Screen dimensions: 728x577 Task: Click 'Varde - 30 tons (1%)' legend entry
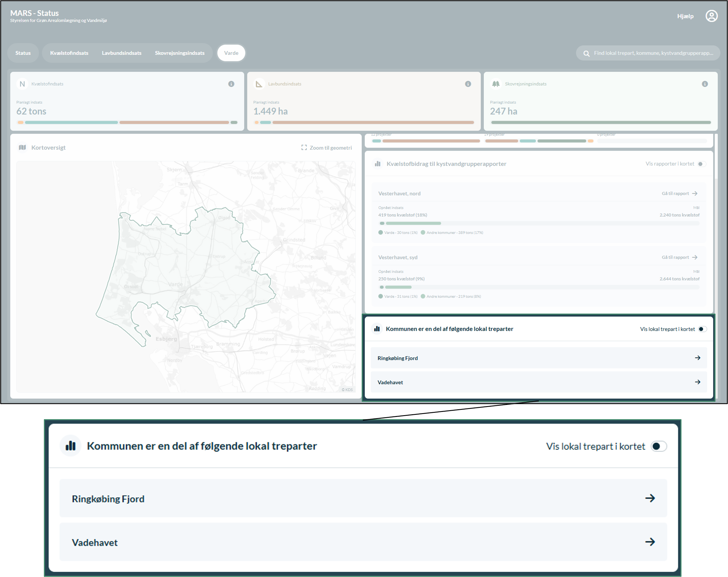tap(398, 233)
